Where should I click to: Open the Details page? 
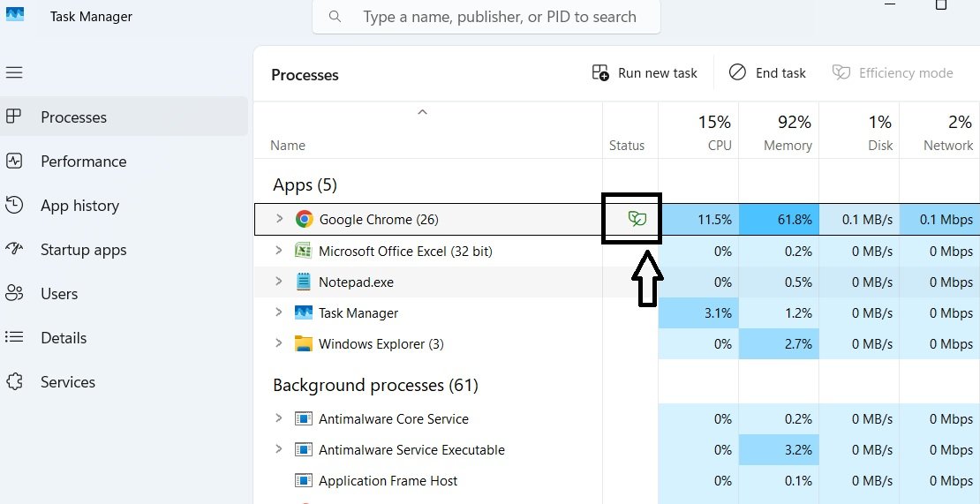[x=124, y=338]
